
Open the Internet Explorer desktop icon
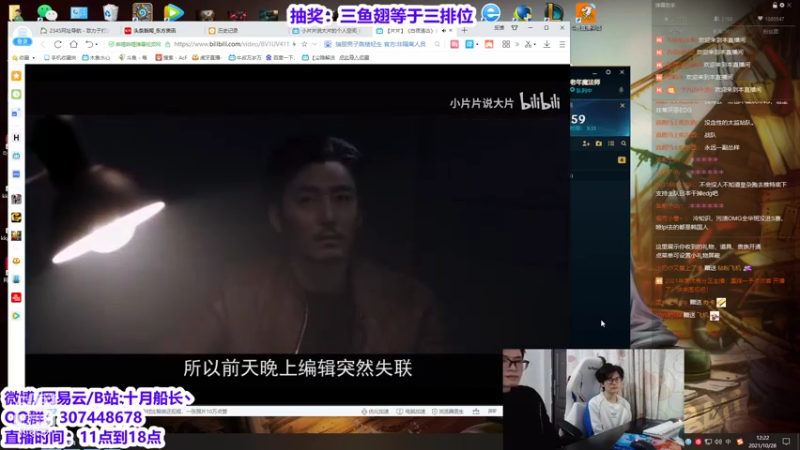click(x=491, y=13)
